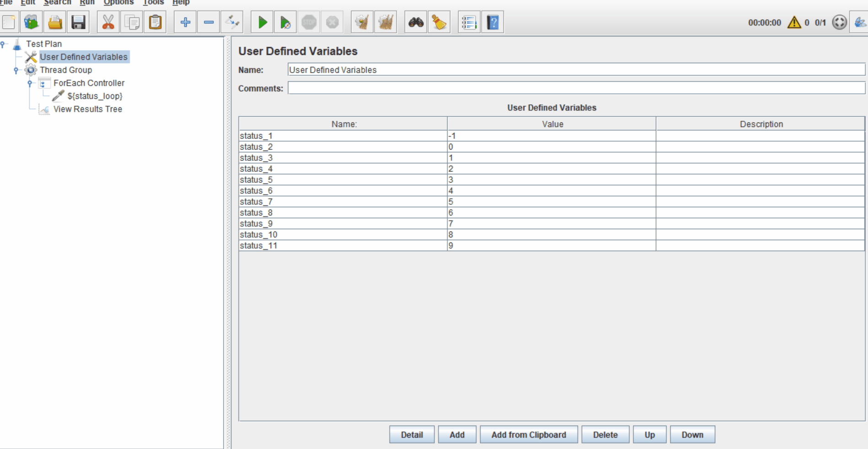Click the Description cell for status_3
Viewport: 868px width, 449px height.
click(760, 158)
